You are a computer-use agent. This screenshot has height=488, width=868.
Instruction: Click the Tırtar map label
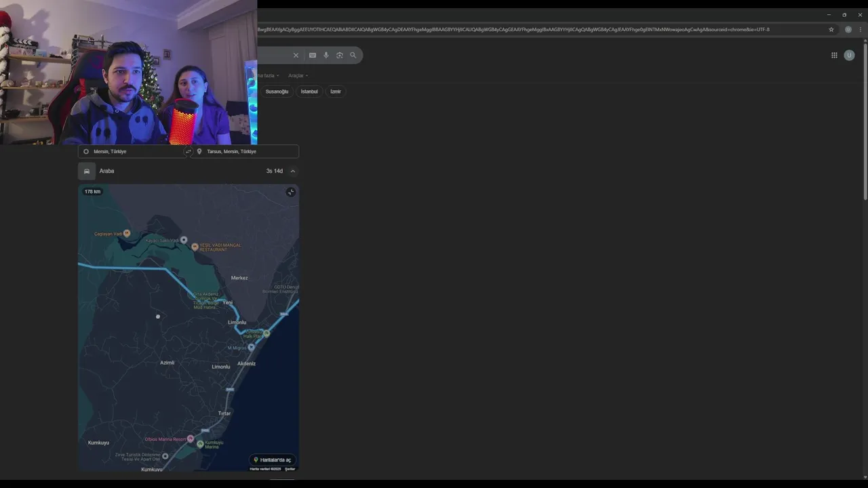point(224,413)
